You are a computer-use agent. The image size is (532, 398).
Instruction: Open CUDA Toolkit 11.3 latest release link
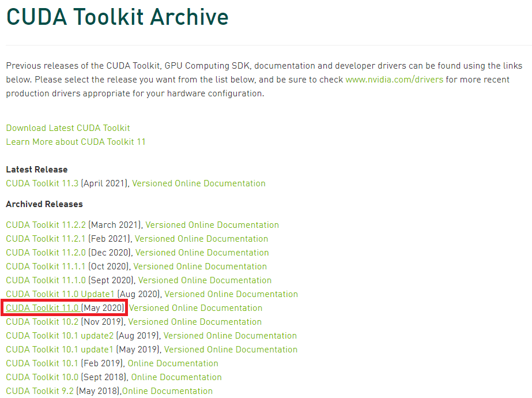[42, 183]
